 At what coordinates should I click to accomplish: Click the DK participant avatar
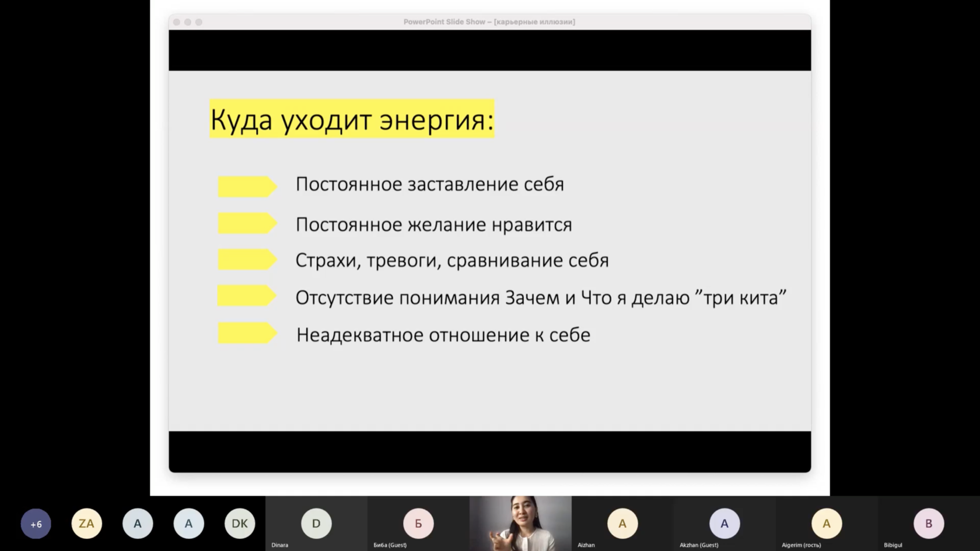tap(240, 524)
